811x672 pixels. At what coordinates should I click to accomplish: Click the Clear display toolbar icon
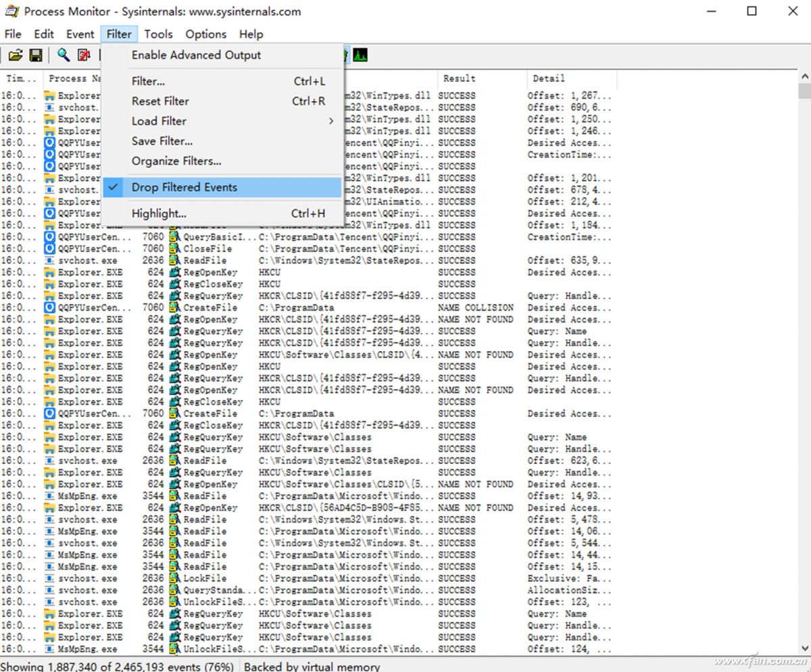click(84, 55)
